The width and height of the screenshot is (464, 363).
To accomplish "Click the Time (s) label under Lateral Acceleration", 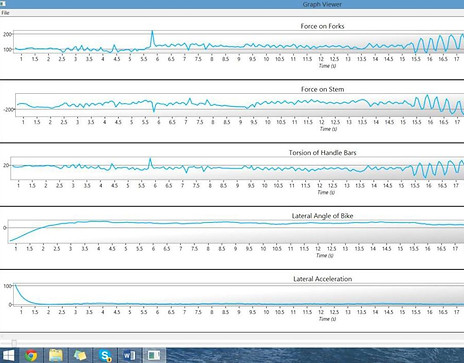I will point(327,319).
